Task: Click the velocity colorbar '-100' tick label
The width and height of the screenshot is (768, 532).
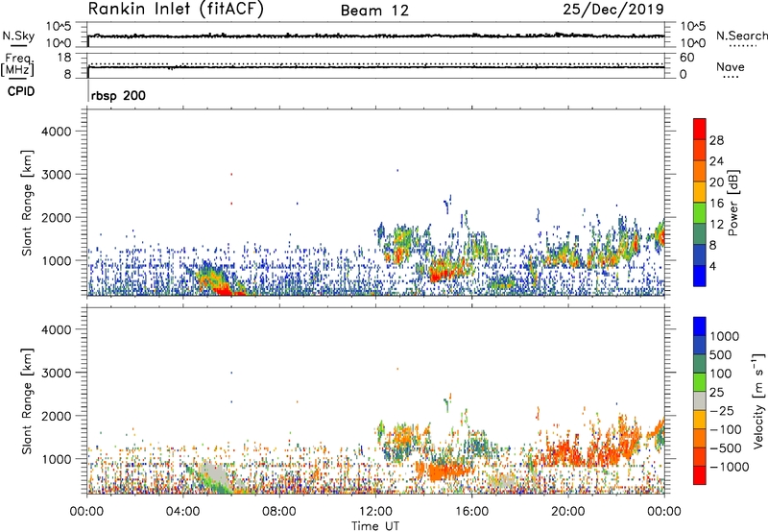Action: (725, 429)
